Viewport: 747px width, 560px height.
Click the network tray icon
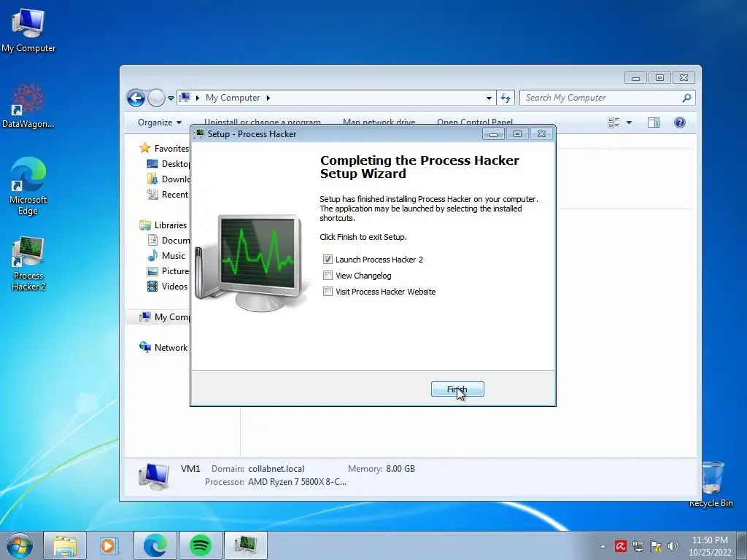point(638,546)
